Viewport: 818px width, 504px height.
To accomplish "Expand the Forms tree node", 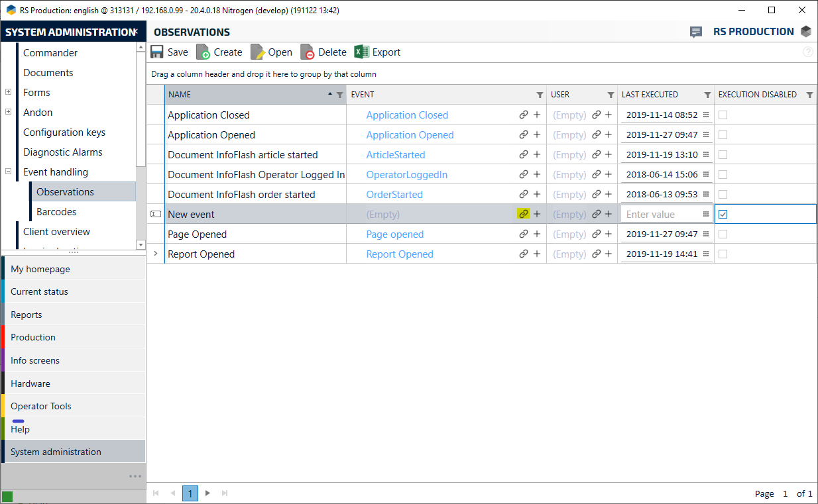I will coord(9,92).
